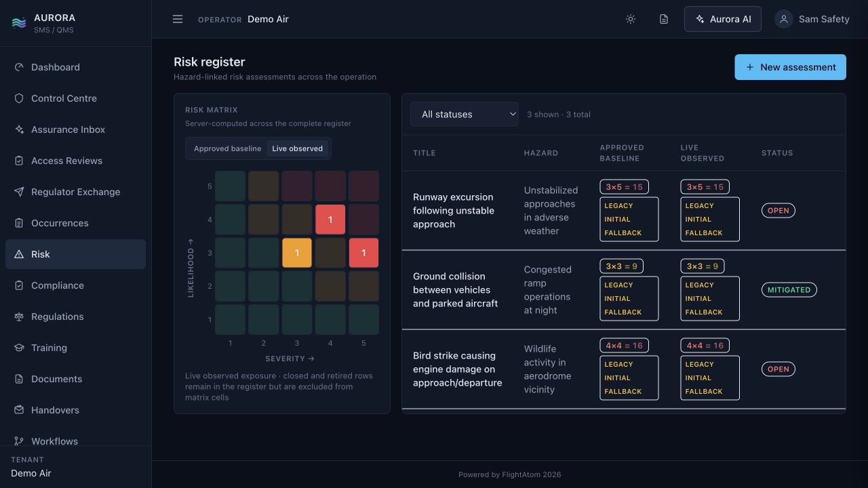
Task: Click the Aurora wave logo icon
Action: [19, 23]
